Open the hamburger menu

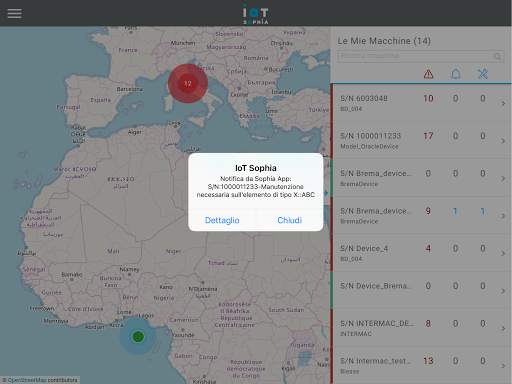[15, 14]
